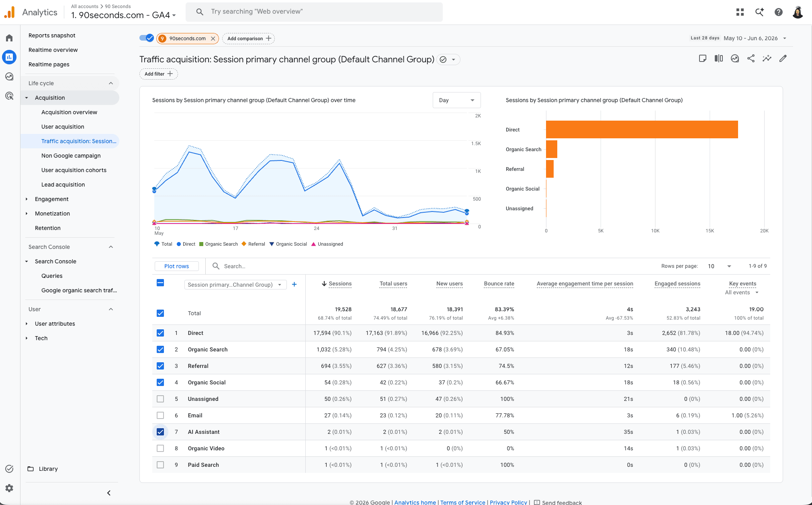Click the Plot rows button

(x=176, y=266)
